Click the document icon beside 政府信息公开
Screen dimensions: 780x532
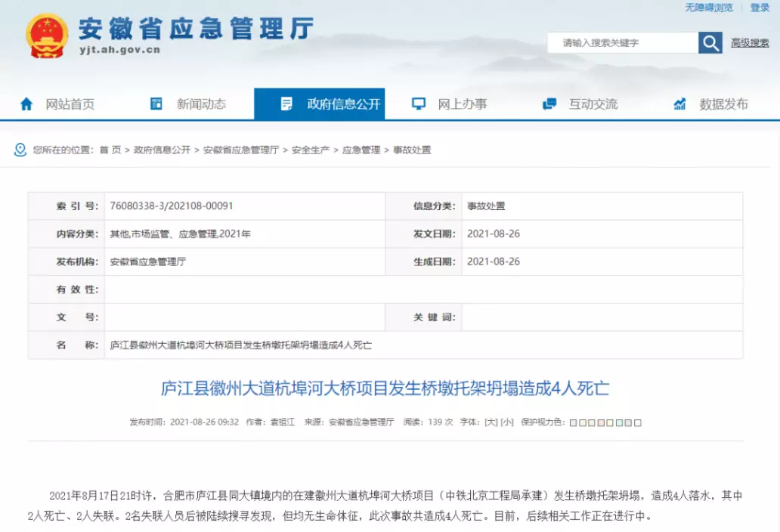click(286, 104)
